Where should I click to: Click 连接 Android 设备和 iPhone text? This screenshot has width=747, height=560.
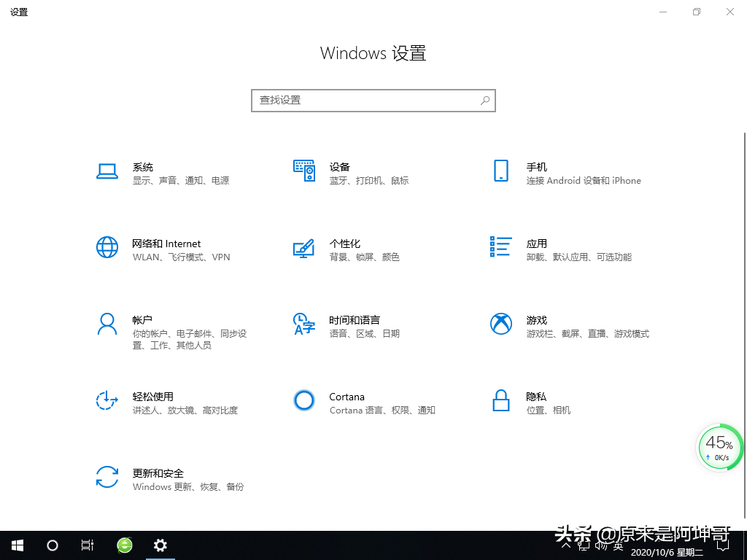[x=584, y=181]
